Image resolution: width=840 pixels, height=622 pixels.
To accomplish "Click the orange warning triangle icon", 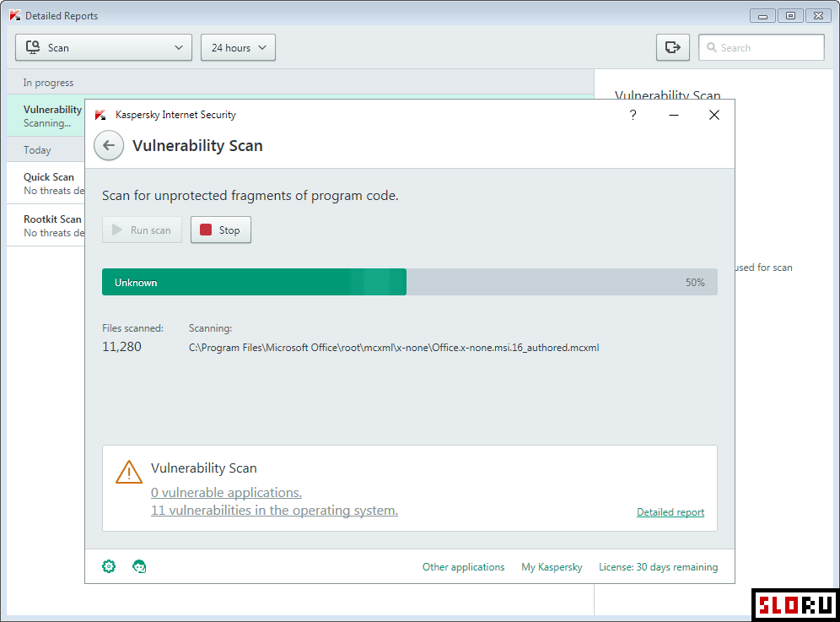I will pos(129,472).
